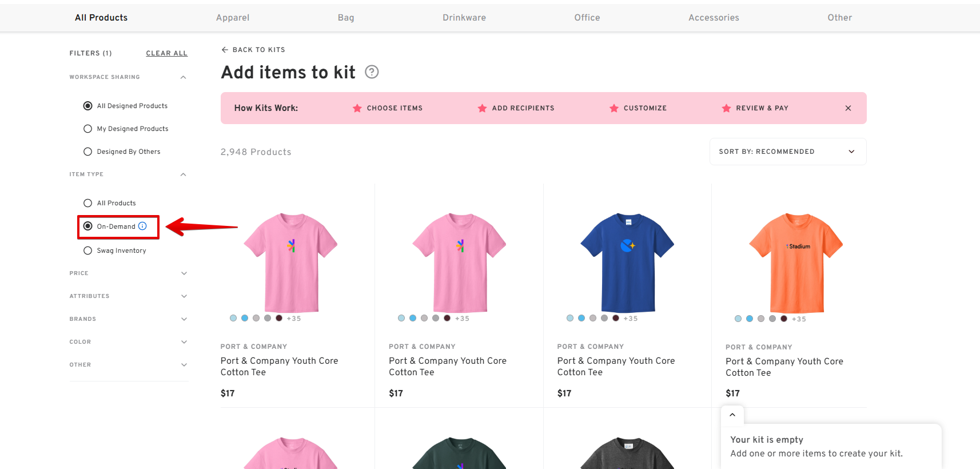This screenshot has width=980, height=469.
Task: Choose Swag Inventory item type radio
Action: pyautogui.click(x=87, y=251)
